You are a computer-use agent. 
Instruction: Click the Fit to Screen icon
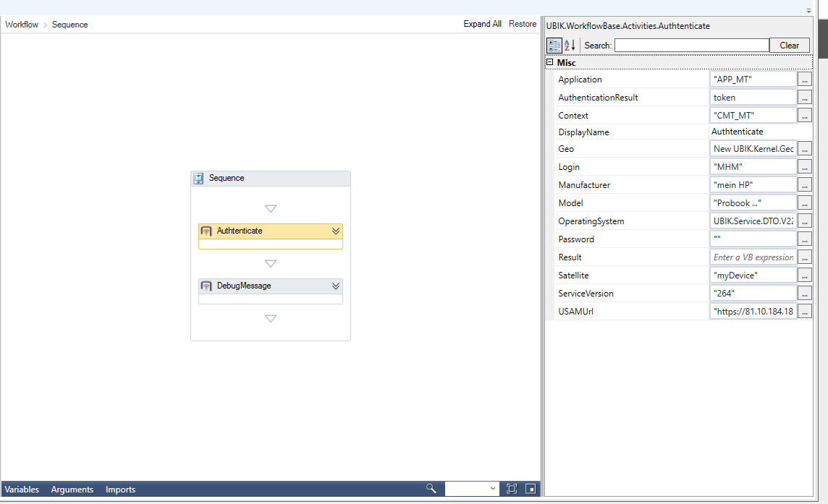[512, 489]
